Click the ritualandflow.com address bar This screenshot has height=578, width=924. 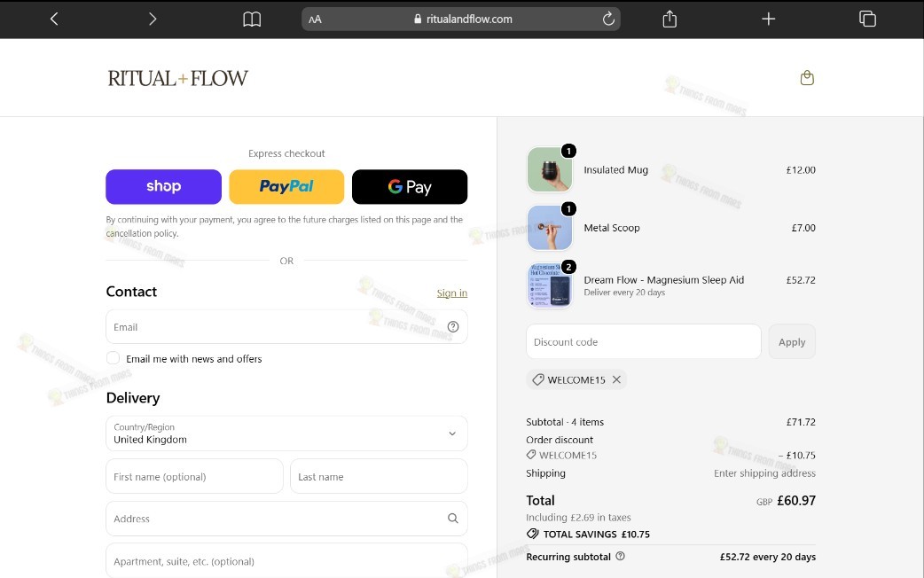tap(461, 19)
